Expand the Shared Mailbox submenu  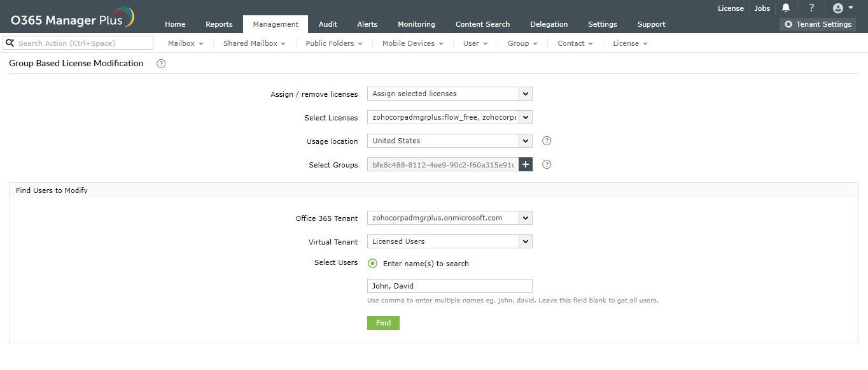(255, 43)
